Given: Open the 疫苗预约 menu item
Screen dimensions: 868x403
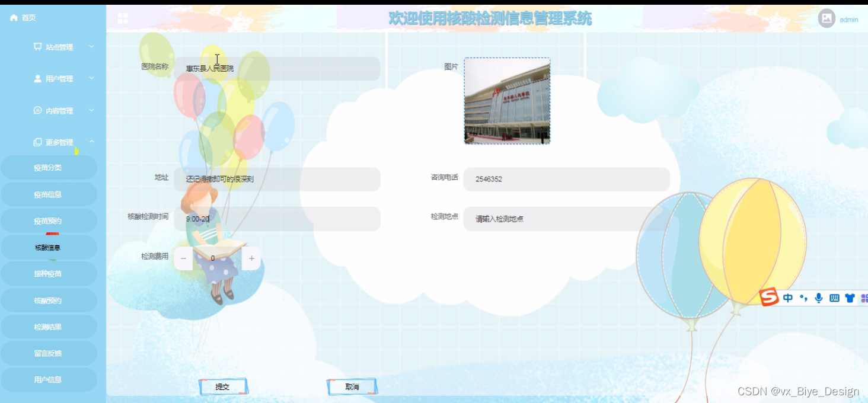Looking at the screenshot, I should pyautogui.click(x=49, y=221).
